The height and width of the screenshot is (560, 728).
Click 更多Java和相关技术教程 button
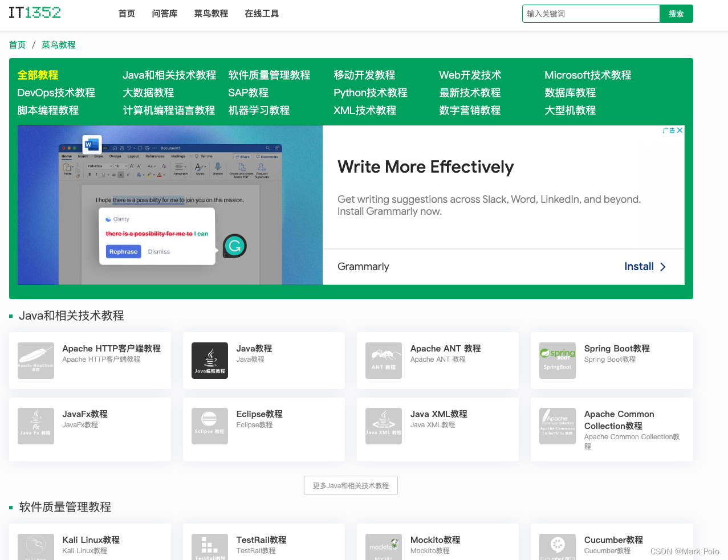tap(351, 485)
